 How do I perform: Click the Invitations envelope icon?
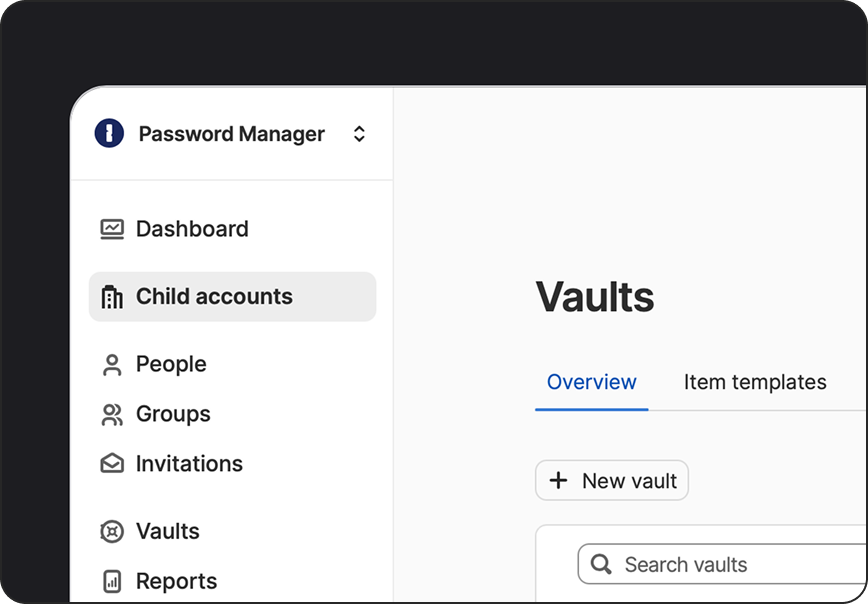coord(112,463)
